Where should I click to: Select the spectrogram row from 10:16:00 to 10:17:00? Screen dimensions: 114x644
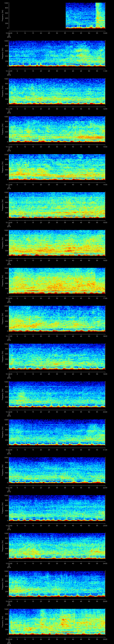[57, 281]
